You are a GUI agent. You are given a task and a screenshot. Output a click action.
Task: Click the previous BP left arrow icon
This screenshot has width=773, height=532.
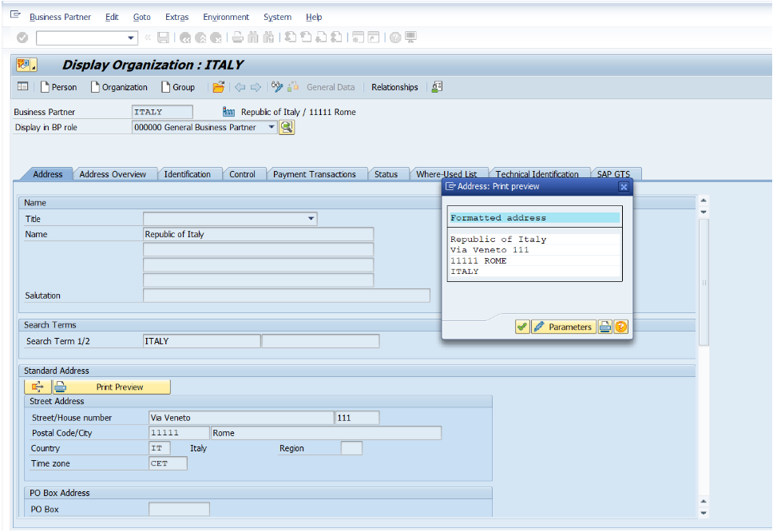click(x=240, y=87)
